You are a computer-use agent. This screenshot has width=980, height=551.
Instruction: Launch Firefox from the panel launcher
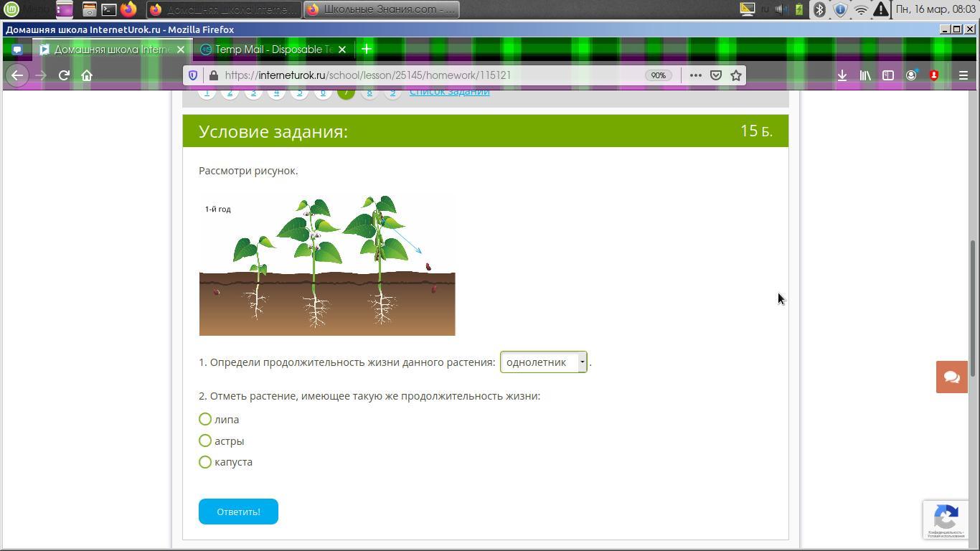click(128, 9)
